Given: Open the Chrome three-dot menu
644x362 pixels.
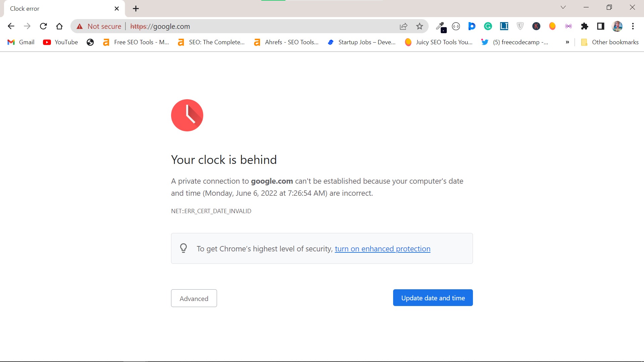Looking at the screenshot, I should 633,26.
